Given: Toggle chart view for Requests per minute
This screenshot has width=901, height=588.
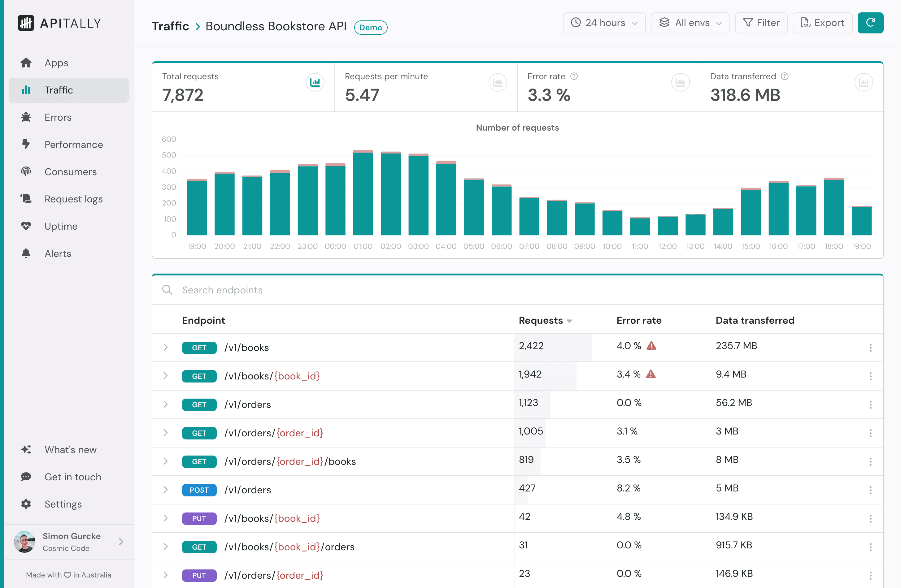Looking at the screenshot, I should [498, 82].
